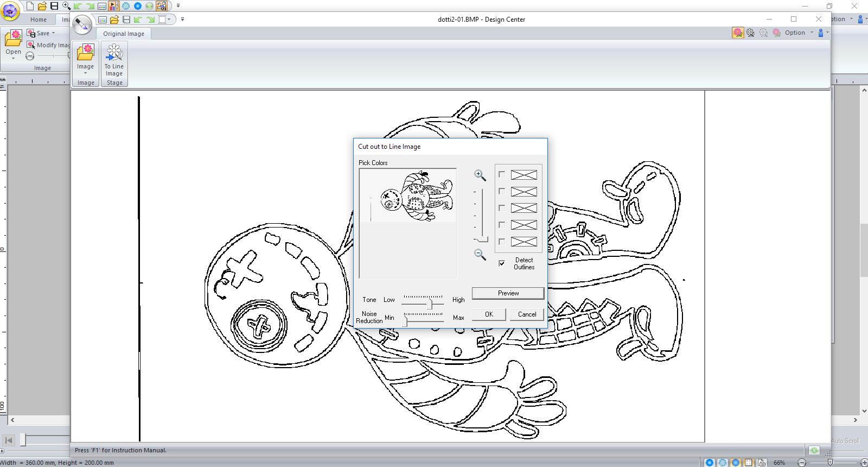Select Line Image stage outline flower icon

[751, 33]
